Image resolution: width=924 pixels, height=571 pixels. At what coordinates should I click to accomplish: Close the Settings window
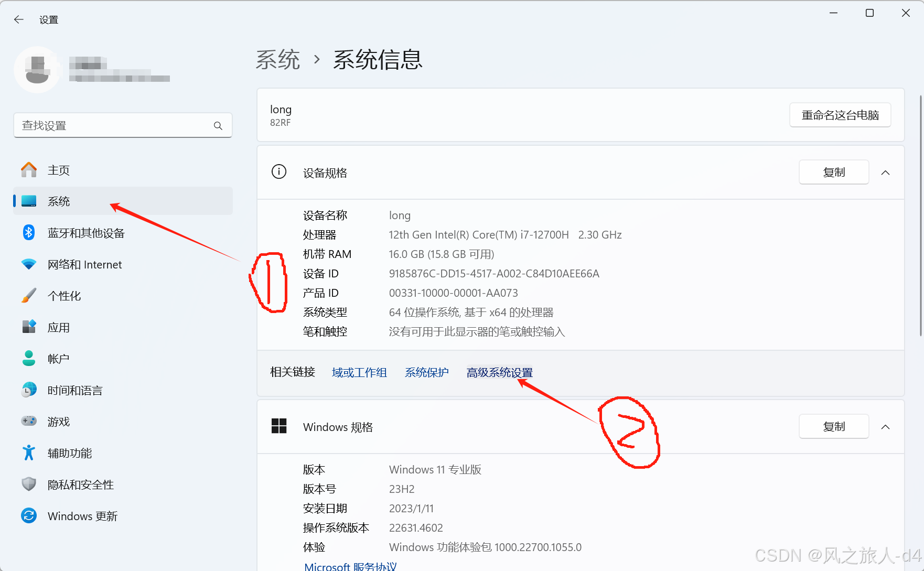(x=906, y=13)
